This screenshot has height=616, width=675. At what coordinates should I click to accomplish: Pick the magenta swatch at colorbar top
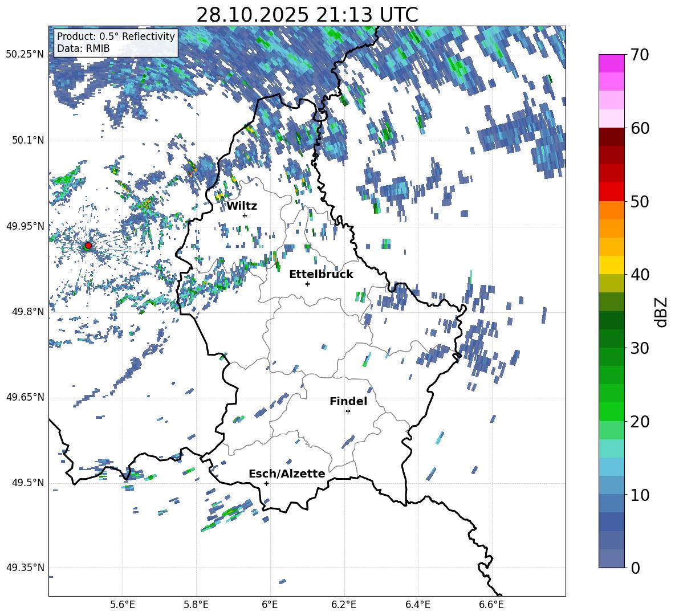pos(611,63)
